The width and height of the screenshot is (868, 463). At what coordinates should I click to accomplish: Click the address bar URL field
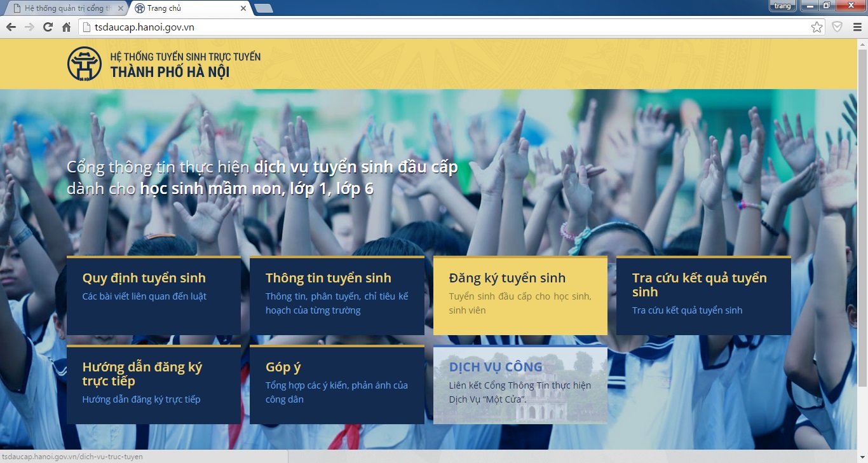(x=445, y=27)
